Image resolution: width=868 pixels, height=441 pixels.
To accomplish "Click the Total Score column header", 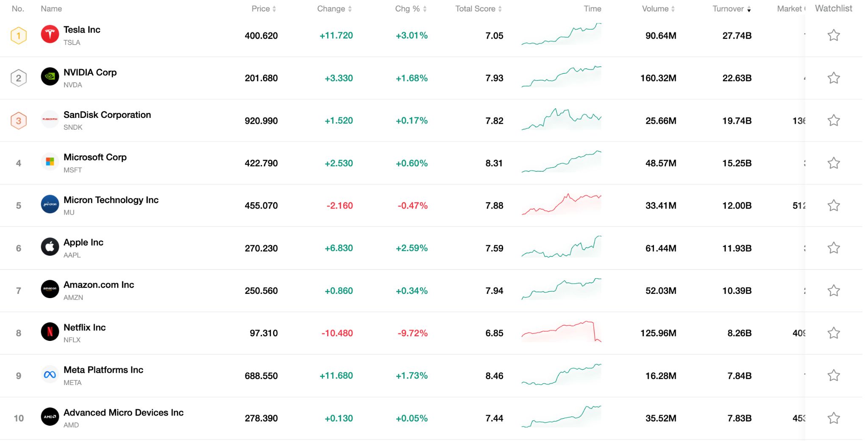I will pos(477,8).
